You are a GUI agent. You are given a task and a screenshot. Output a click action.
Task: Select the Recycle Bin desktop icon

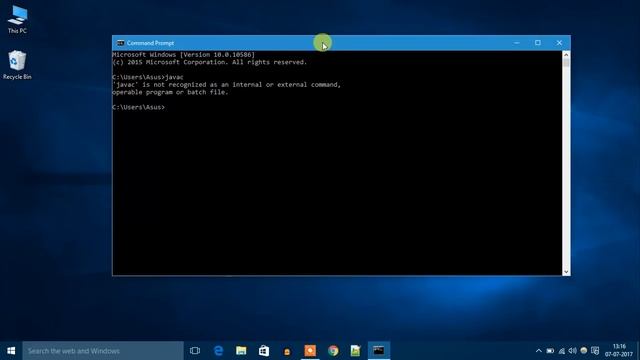tap(17, 65)
